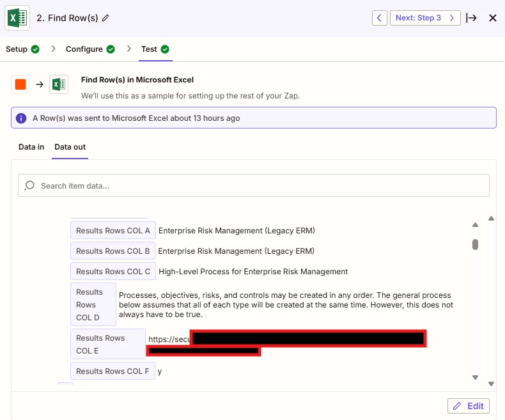Open the Data out tab
This screenshot has height=420, width=505.
pos(70,147)
